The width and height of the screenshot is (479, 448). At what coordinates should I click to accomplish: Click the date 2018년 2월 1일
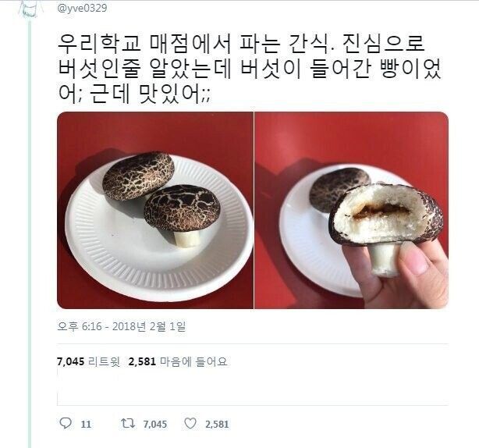click(x=149, y=326)
